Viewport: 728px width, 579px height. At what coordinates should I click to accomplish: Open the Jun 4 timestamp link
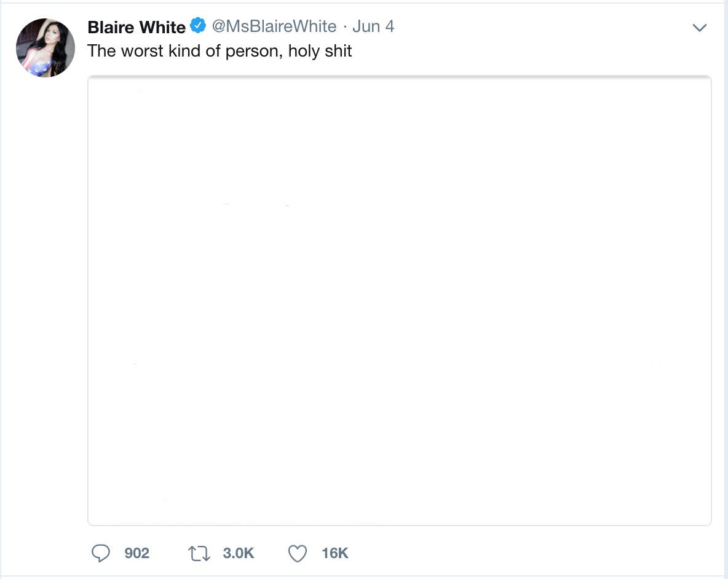point(373,26)
